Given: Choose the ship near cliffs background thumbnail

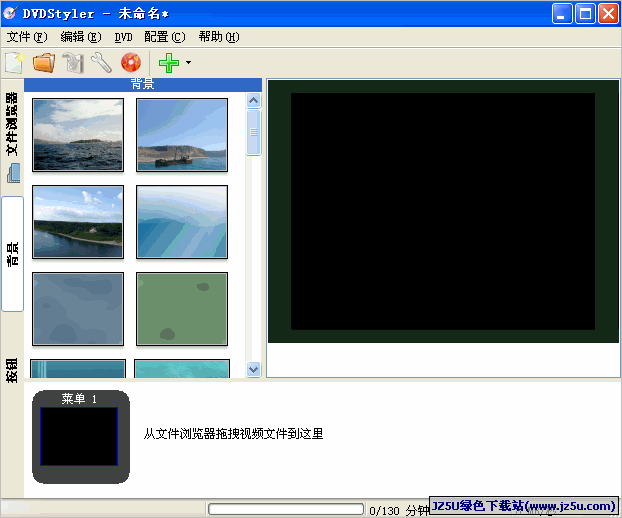Looking at the screenshot, I should tap(182, 135).
